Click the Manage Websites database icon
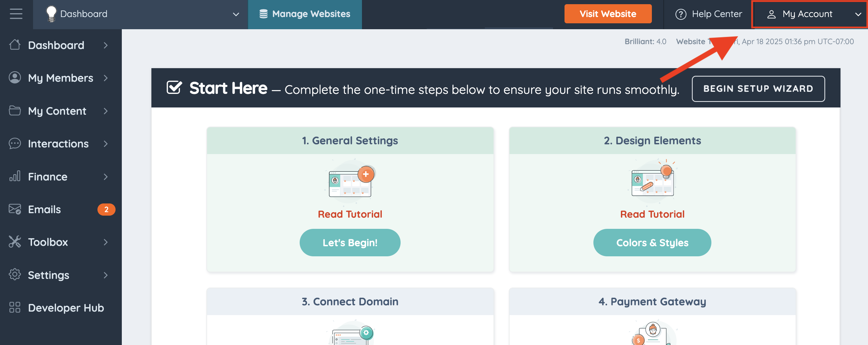The image size is (868, 345). pyautogui.click(x=263, y=14)
